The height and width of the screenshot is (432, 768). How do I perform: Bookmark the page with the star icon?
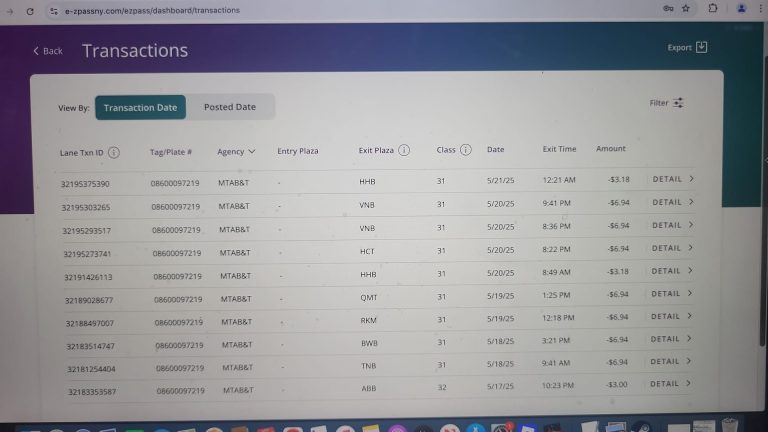click(686, 9)
